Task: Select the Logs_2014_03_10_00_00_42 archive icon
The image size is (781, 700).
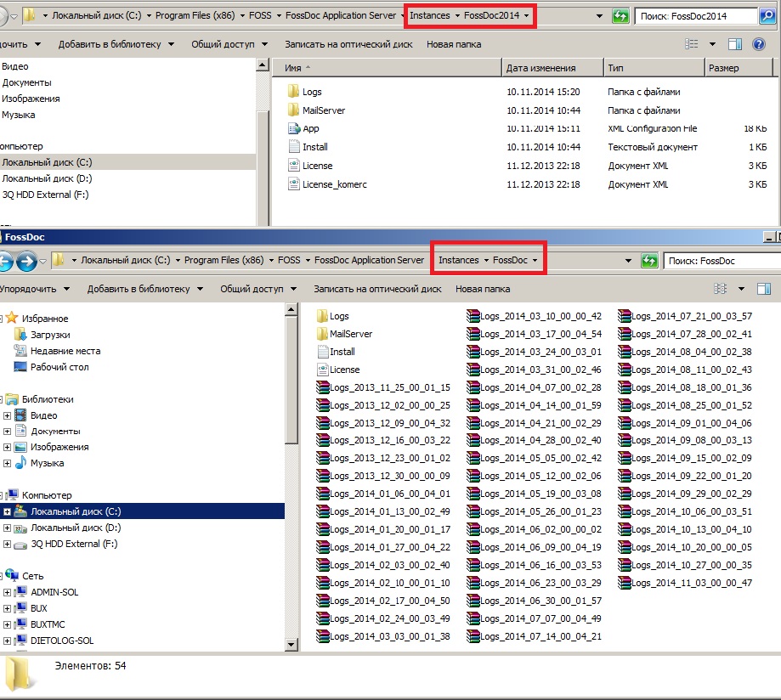Action: (473, 316)
